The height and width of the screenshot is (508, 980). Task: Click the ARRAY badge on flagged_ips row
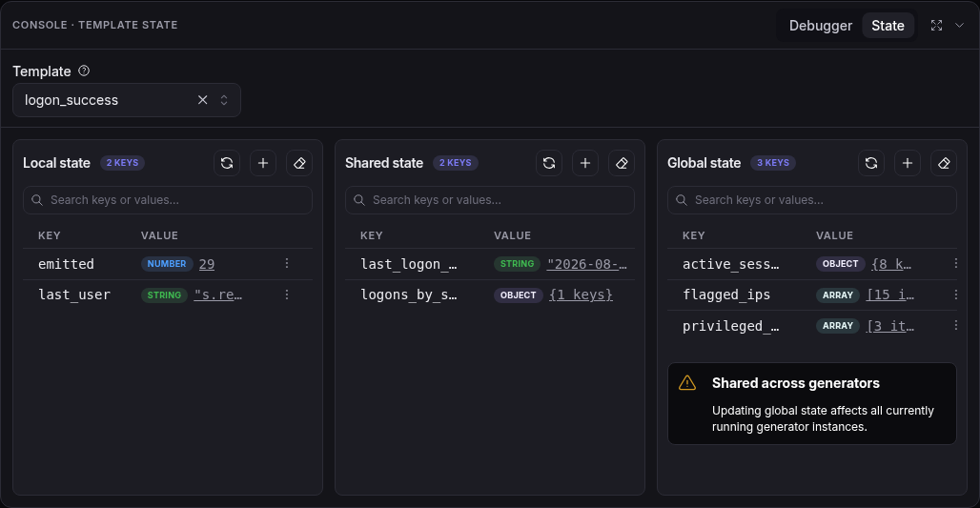pyautogui.click(x=838, y=295)
